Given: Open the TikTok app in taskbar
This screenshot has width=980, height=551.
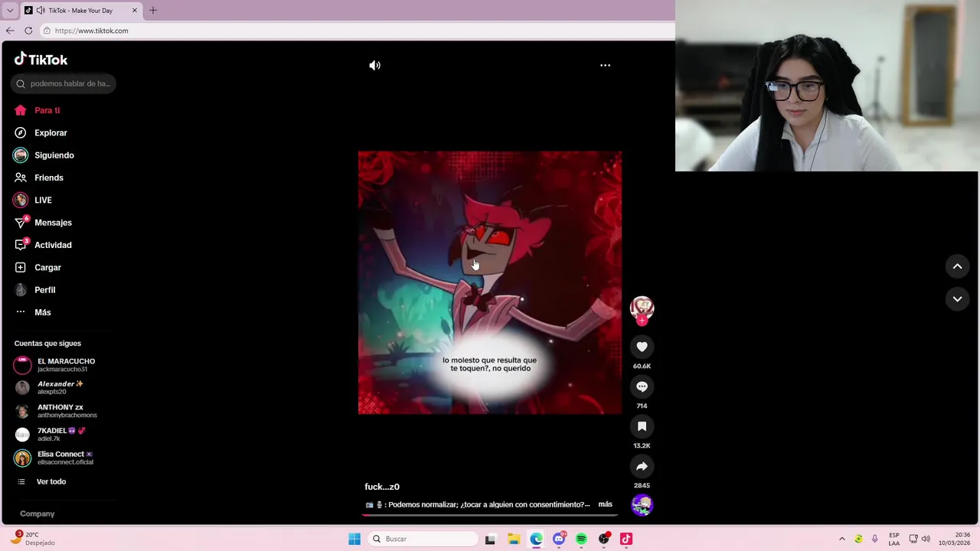Looking at the screenshot, I should [x=626, y=539].
